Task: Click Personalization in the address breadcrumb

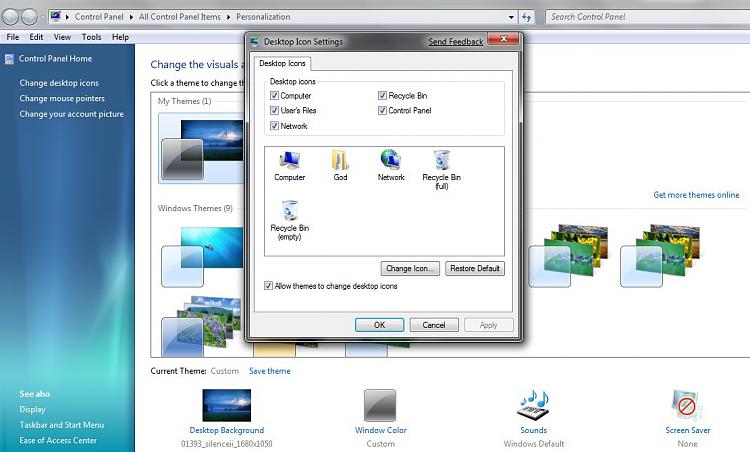Action: (263, 17)
